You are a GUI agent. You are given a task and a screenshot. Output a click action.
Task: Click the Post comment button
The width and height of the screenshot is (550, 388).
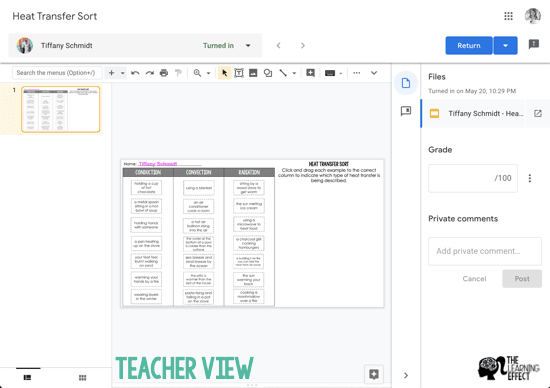point(522,279)
